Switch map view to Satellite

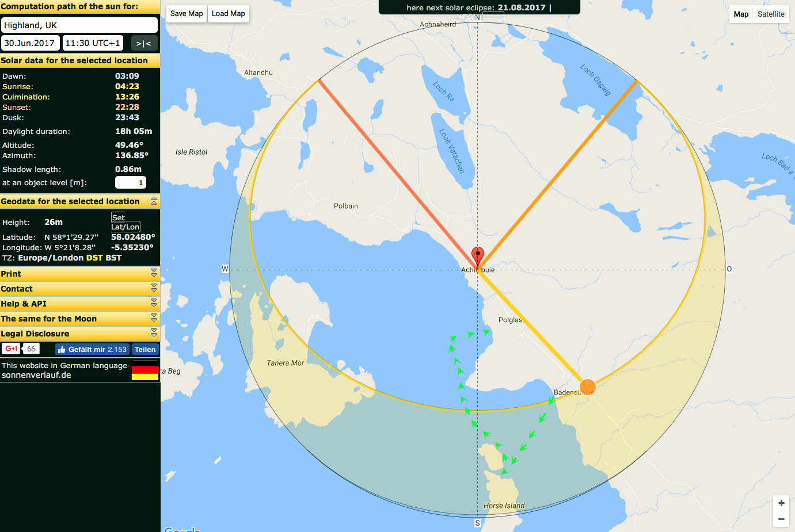(x=770, y=14)
